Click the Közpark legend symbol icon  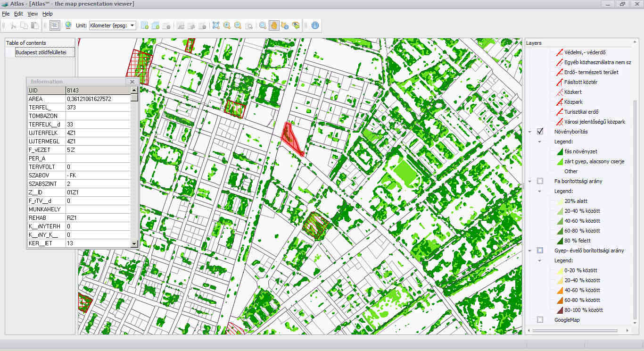coord(560,102)
